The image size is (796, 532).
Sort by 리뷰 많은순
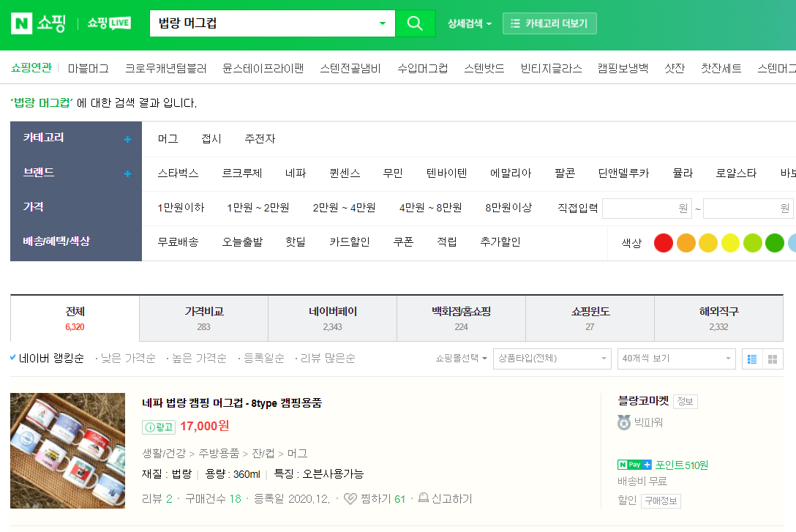click(328, 359)
